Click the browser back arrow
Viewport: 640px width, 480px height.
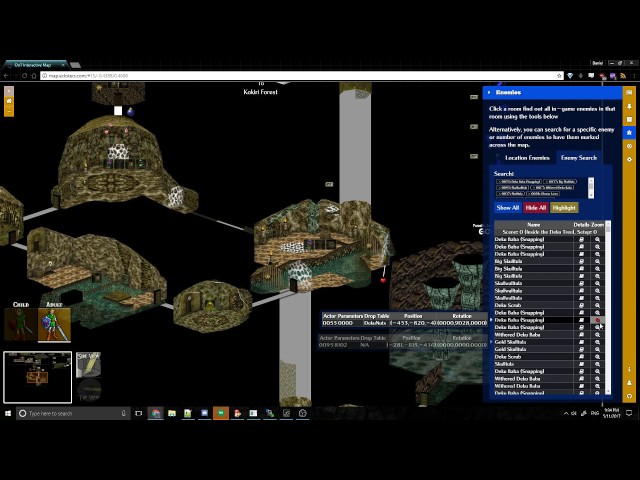(x=10, y=75)
